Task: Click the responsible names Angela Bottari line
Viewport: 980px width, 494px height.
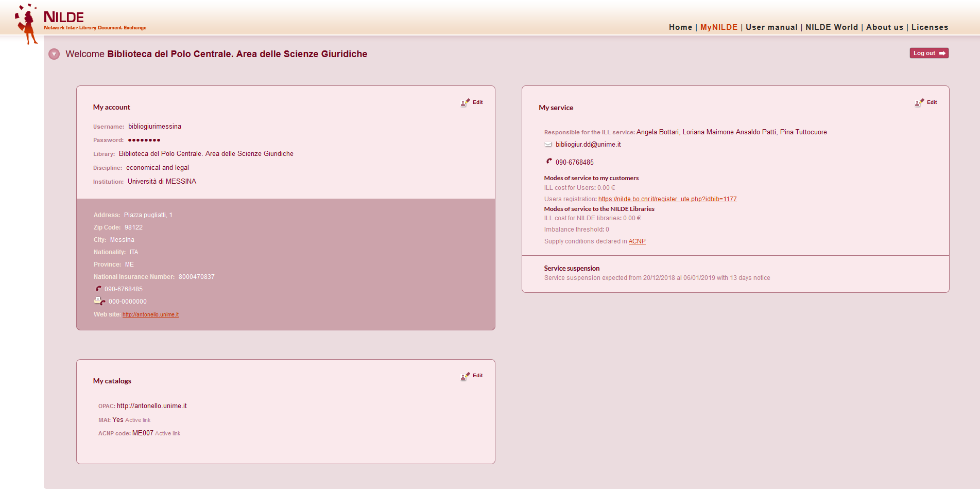Action: (x=731, y=132)
